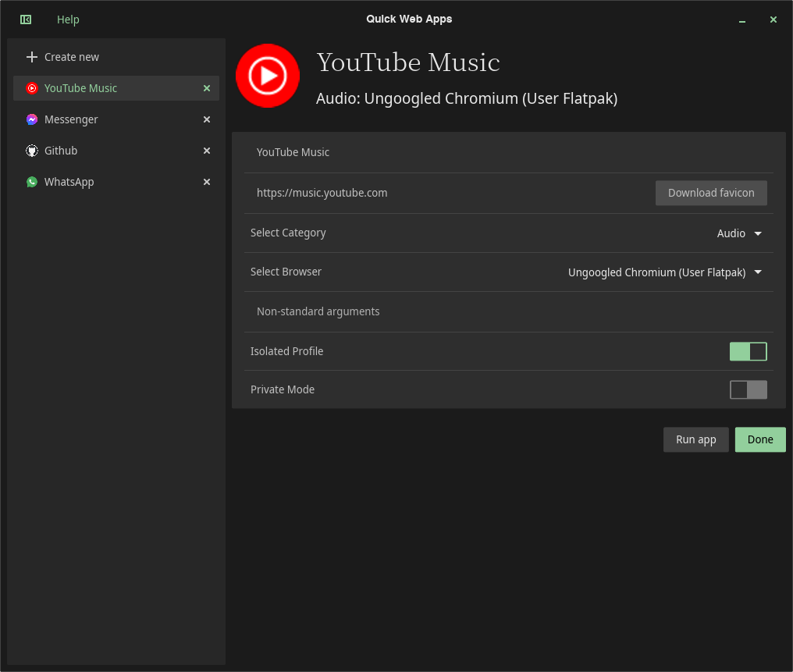
Task: Toggle the sidebar panel icon
Action: (26, 20)
